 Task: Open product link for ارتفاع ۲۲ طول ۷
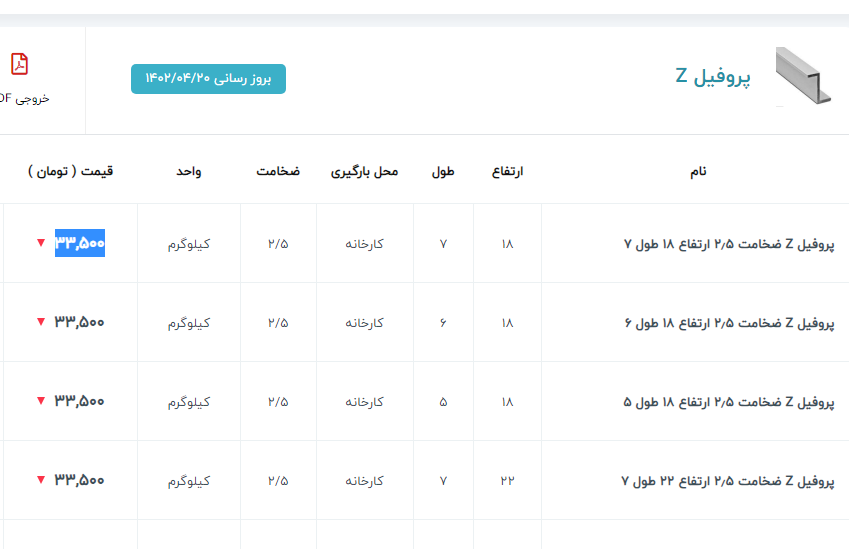point(728,481)
